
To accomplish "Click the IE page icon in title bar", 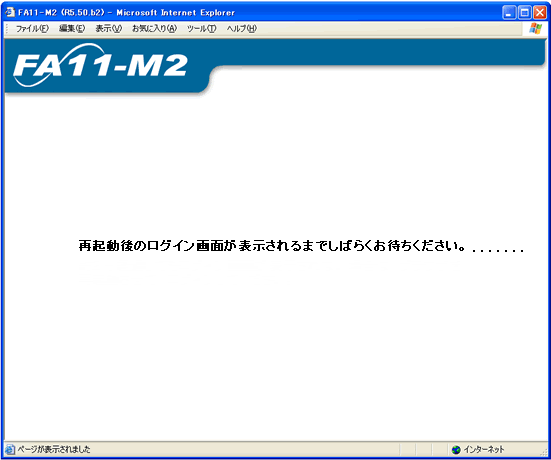I will click(10, 12).
